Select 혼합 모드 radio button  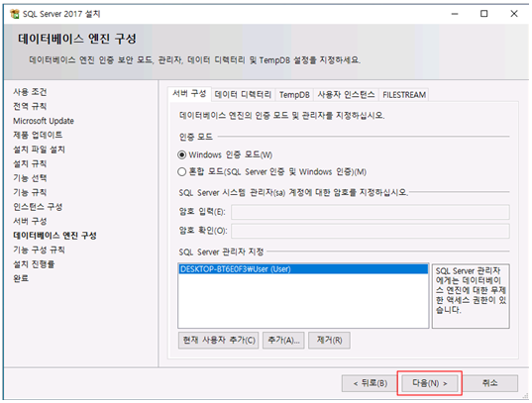click(182, 172)
